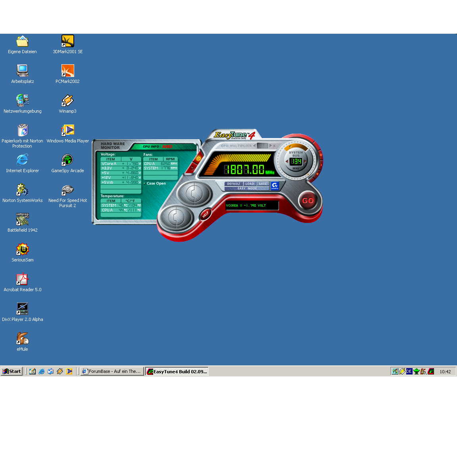Click the LOAD settings button
This screenshot has width=457, height=476.
(x=250, y=184)
